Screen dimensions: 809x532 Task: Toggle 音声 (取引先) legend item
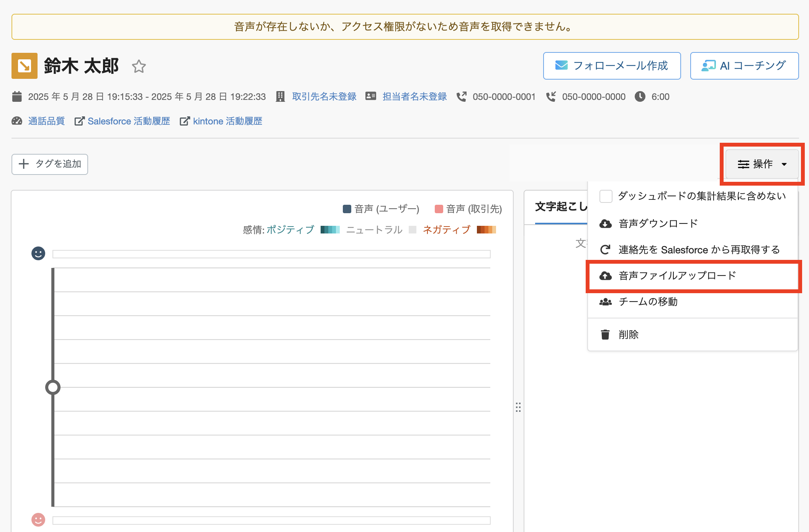(468, 209)
